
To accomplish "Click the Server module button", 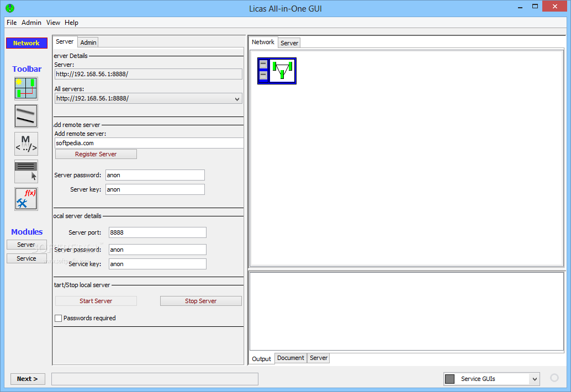I will [27, 245].
